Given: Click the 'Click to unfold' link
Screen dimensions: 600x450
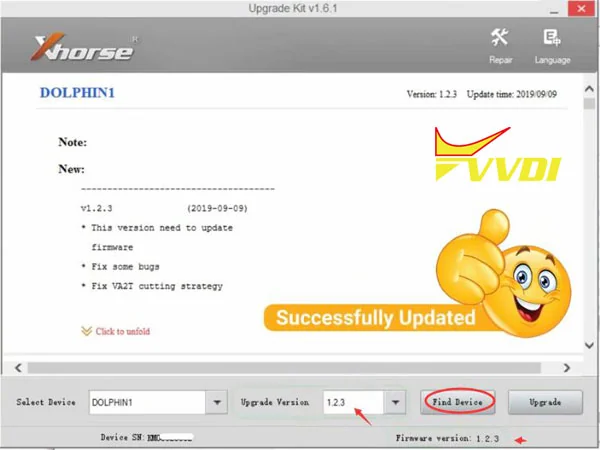Looking at the screenshot, I should 122,331.
